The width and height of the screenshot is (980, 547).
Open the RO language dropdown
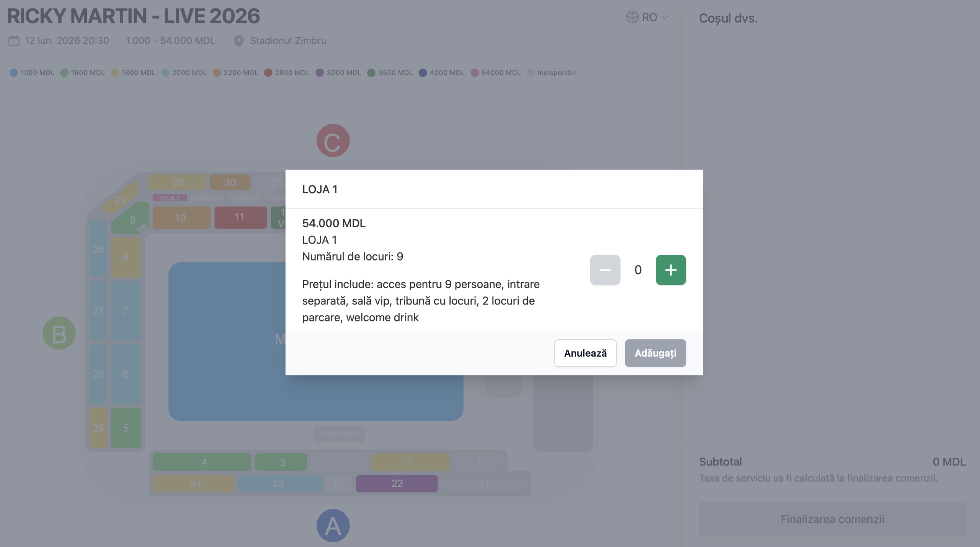coord(654,17)
